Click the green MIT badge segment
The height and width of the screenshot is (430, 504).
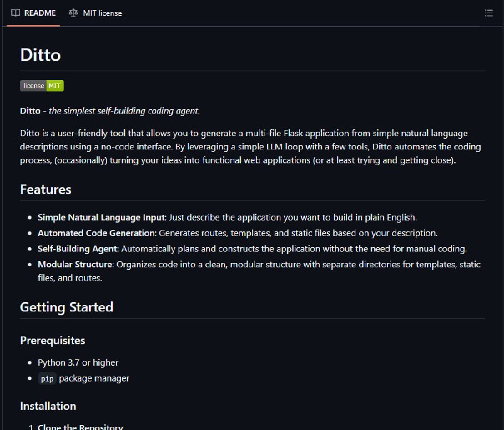55,86
